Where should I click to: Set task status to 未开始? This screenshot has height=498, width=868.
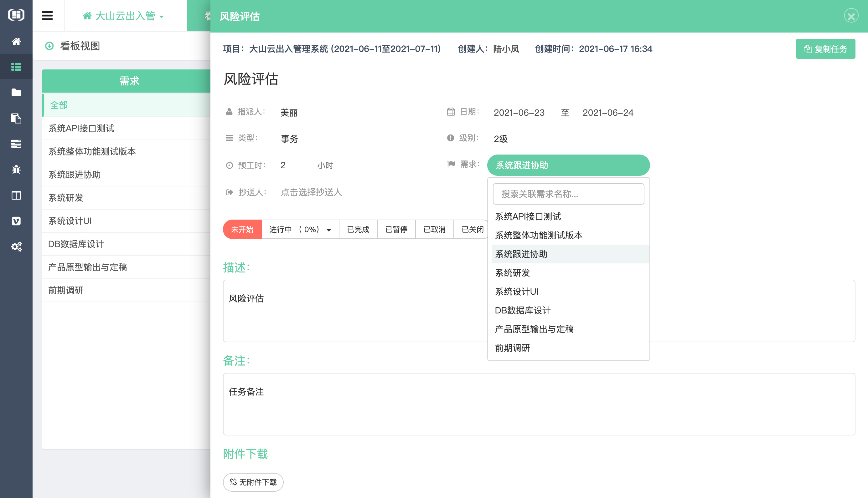[x=242, y=230]
